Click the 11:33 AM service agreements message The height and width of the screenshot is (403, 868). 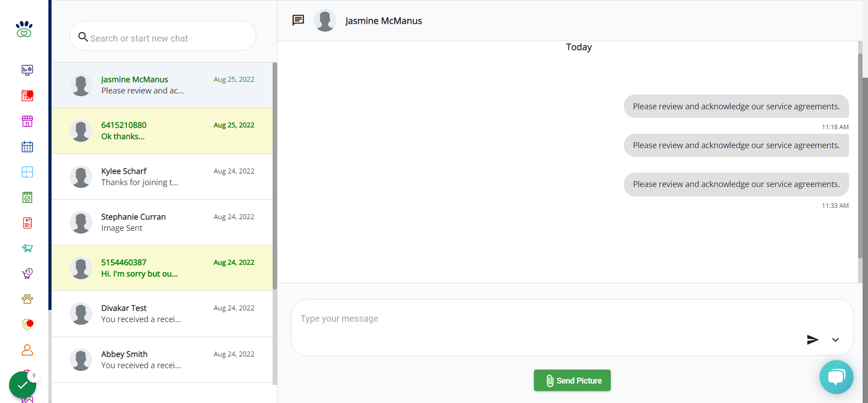[736, 184]
